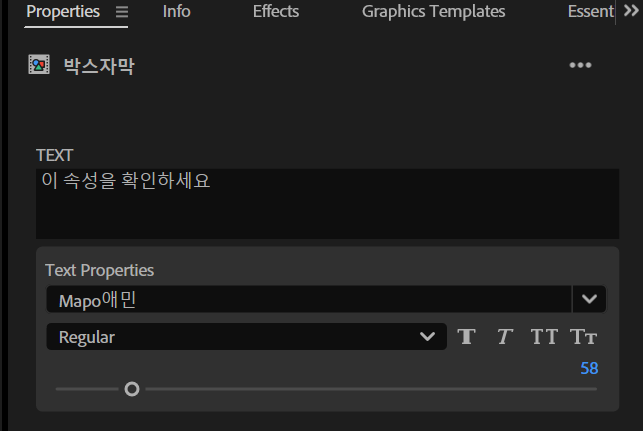
Task: Show hidden panel tabs with double chevron
Action: pyautogui.click(x=631, y=11)
